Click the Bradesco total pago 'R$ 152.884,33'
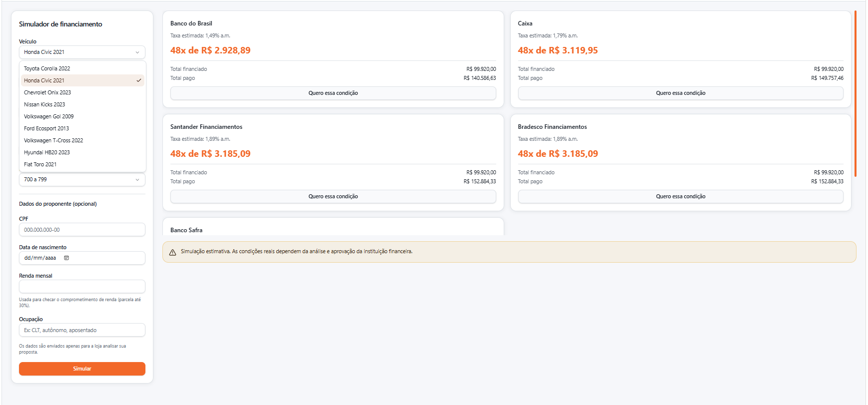This screenshot has width=868, height=405. 828,181
